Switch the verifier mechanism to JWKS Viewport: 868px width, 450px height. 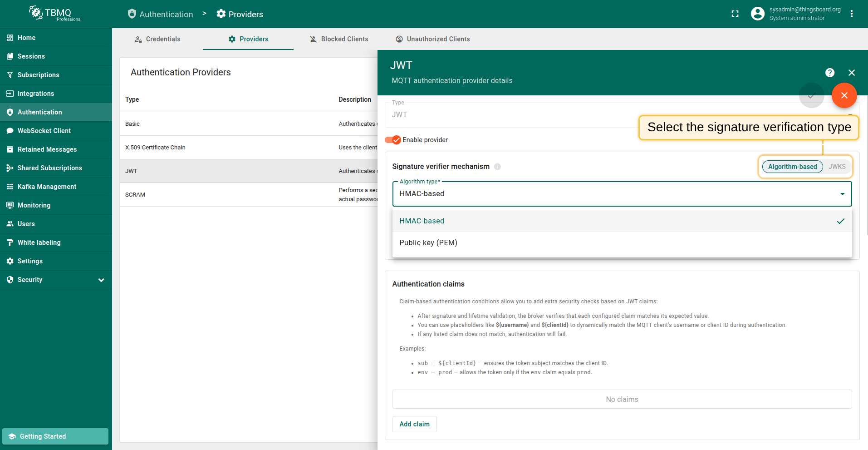pos(837,167)
